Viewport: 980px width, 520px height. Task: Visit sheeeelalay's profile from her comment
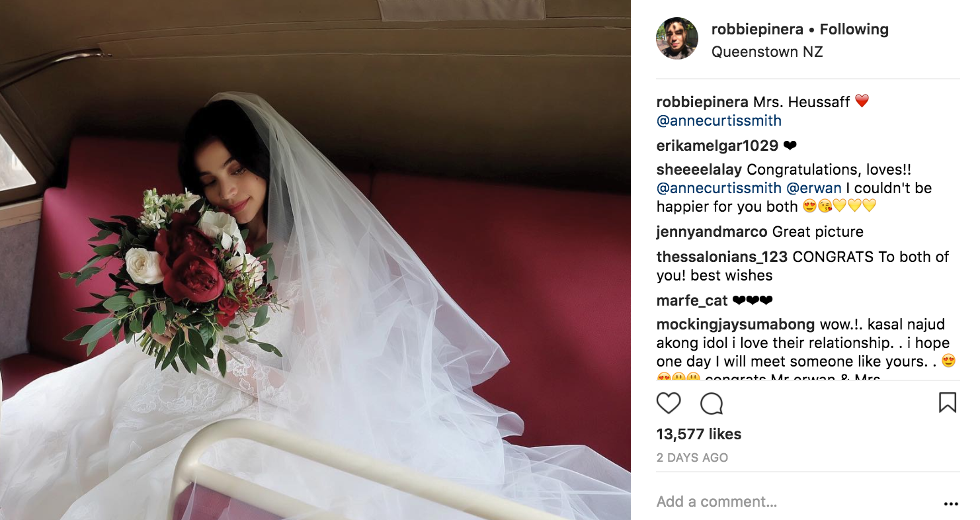click(699, 170)
